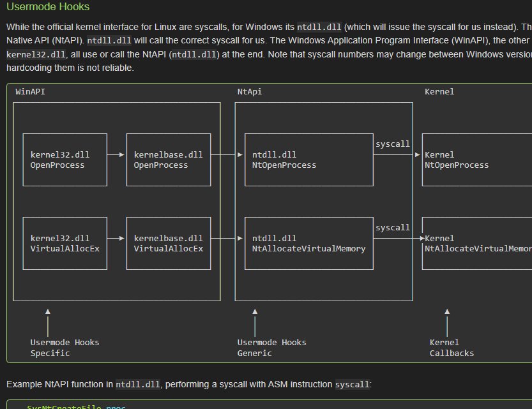Click "NtApi" label atop the diagram
The height and width of the screenshot is (409, 532).
249,91
